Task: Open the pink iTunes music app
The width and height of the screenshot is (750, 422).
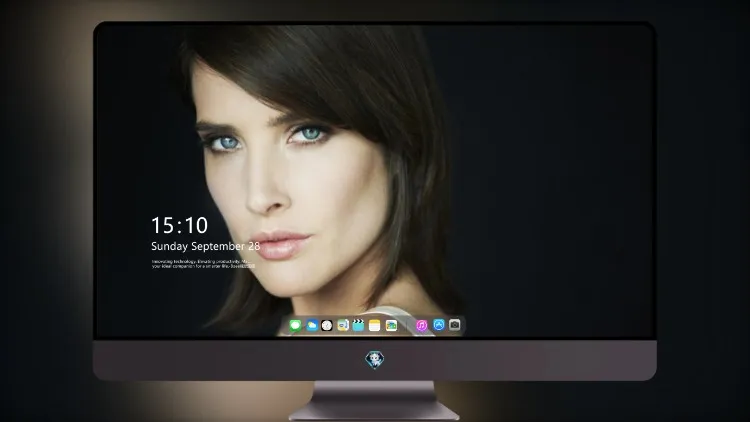Action: pyautogui.click(x=421, y=326)
